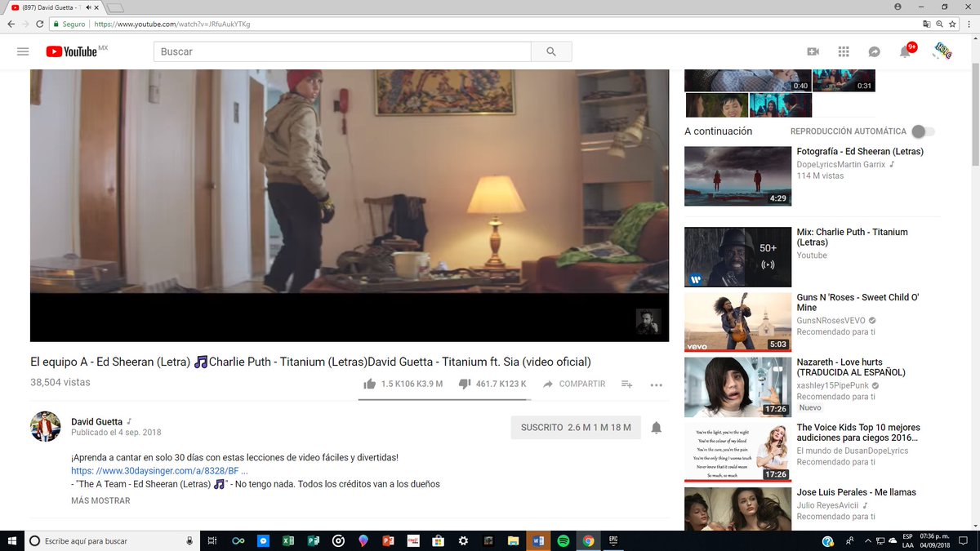Bookmark page with star icon
The image size is (980, 551).
point(952,24)
